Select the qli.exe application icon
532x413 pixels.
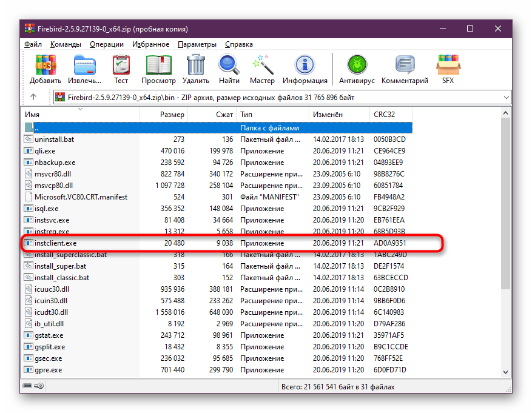tap(29, 150)
